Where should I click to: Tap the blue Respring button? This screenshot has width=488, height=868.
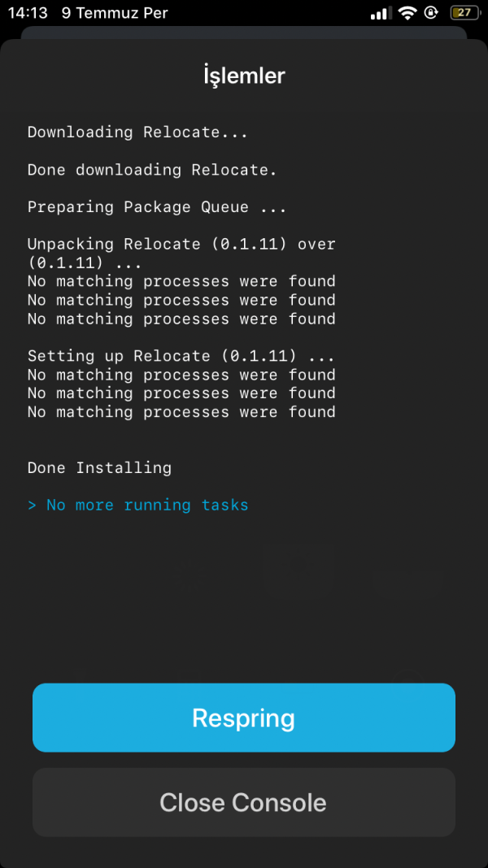coord(243,718)
